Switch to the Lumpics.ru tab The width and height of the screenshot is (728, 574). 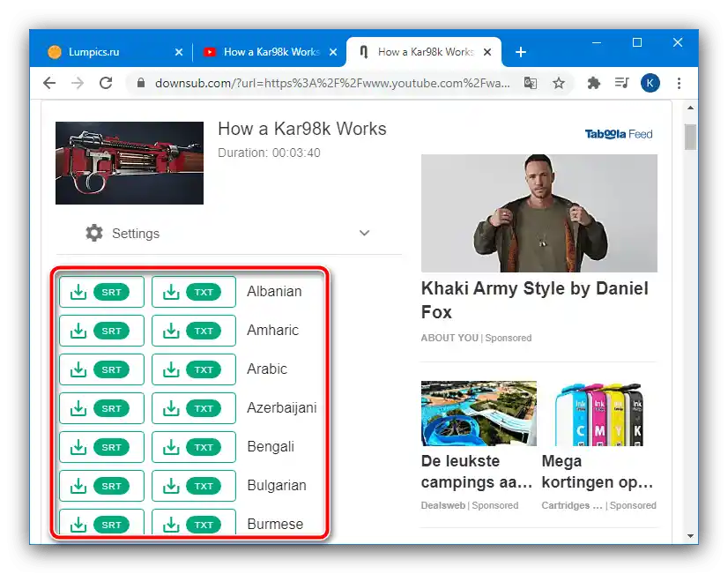click(111, 52)
